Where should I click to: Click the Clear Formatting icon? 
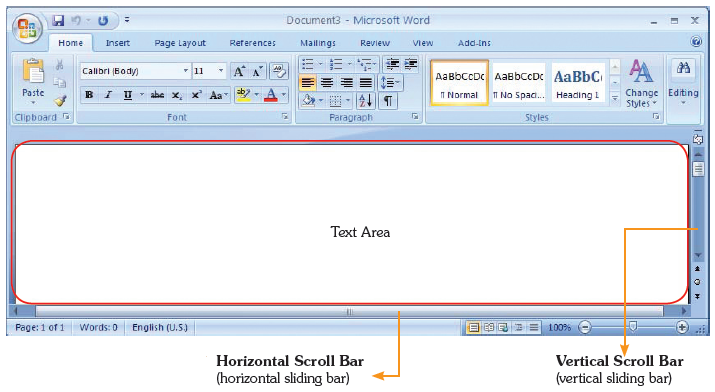[279, 71]
